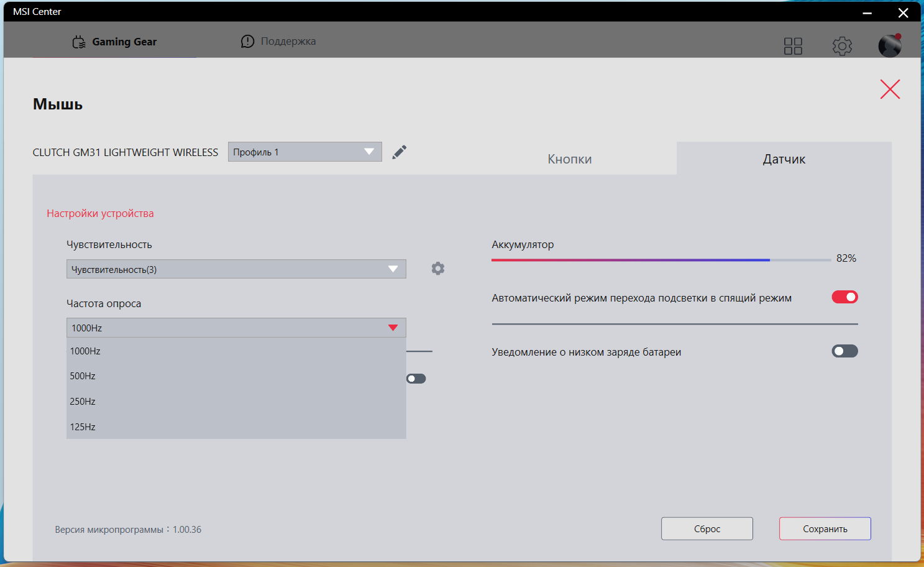The height and width of the screenshot is (567, 924).
Task: Toggle the switch beside the polling list
Action: [x=416, y=379]
